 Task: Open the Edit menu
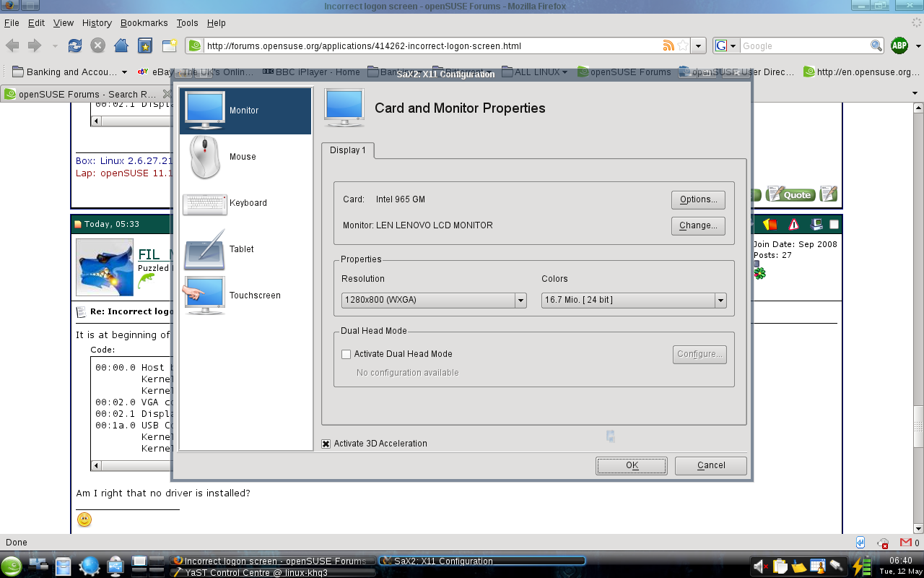pyautogui.click(x=36, y=23)
